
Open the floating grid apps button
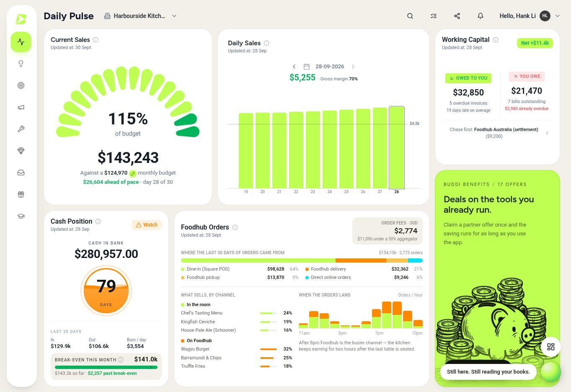point(551,347)
